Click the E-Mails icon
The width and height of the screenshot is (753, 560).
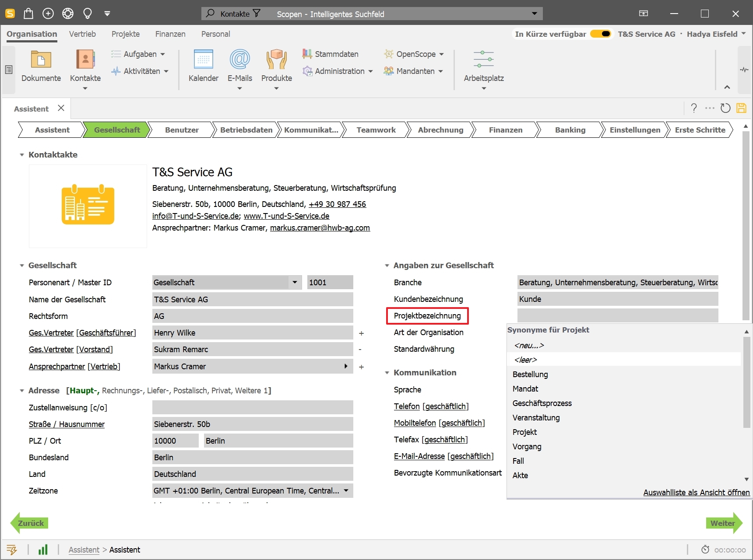239,60
